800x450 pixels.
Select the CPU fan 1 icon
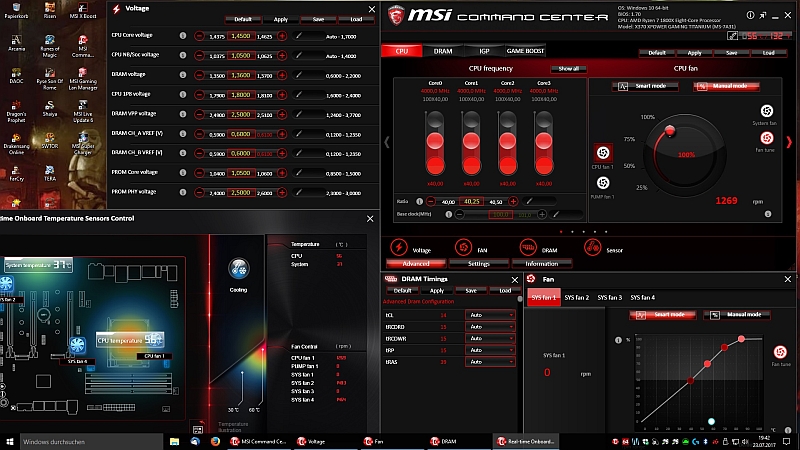(603, 153)
